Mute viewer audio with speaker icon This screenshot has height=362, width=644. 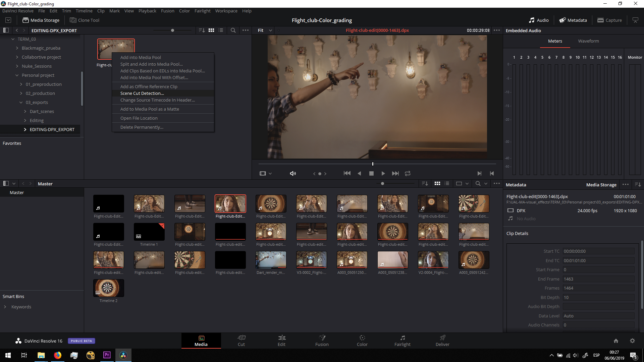point(293,173)
